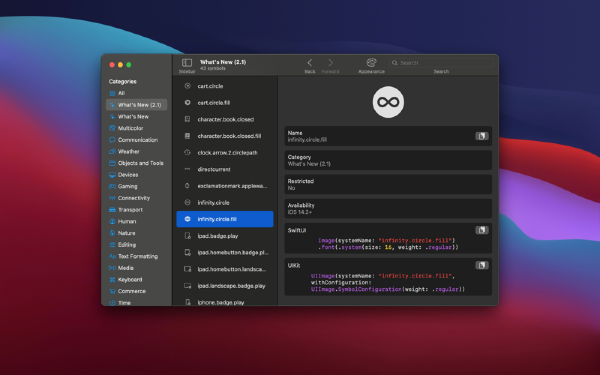Screen dimensions: 600x375
Task: Select the character.book.closed symbol row
Action: 225,119
